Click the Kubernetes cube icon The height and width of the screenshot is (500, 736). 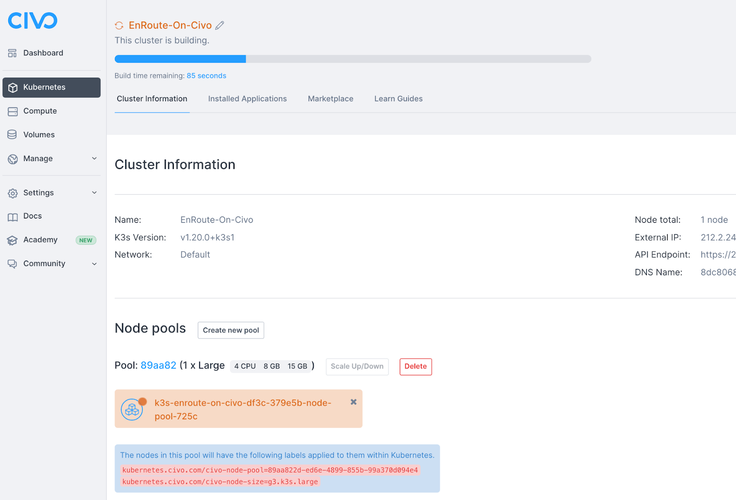(13, 87)
